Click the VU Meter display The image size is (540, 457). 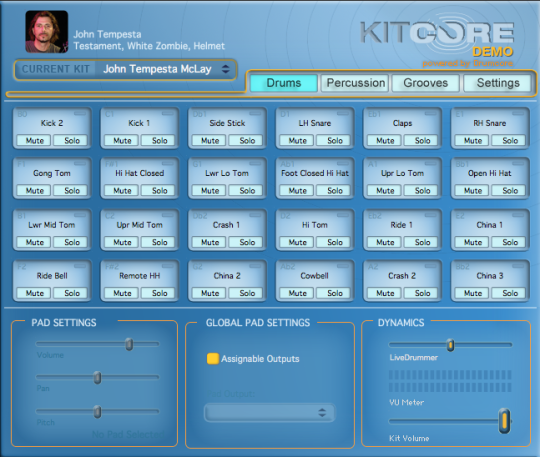(450, 381)
